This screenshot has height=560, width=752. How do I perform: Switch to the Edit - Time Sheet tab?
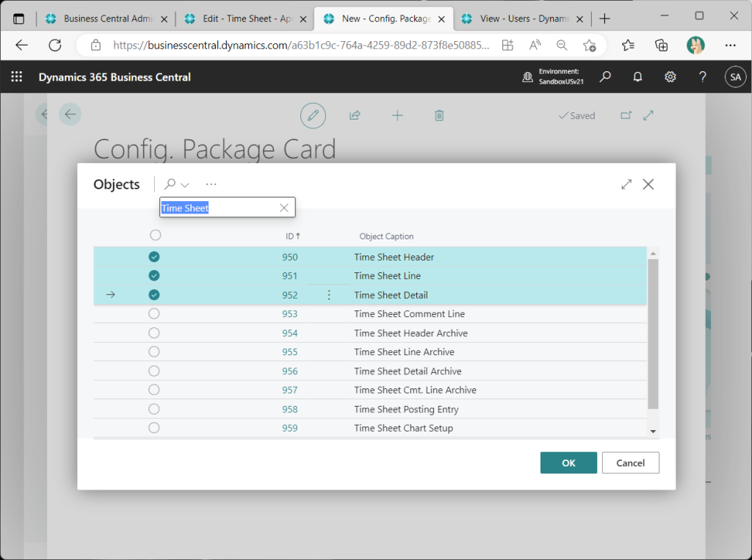coord(245,18)
